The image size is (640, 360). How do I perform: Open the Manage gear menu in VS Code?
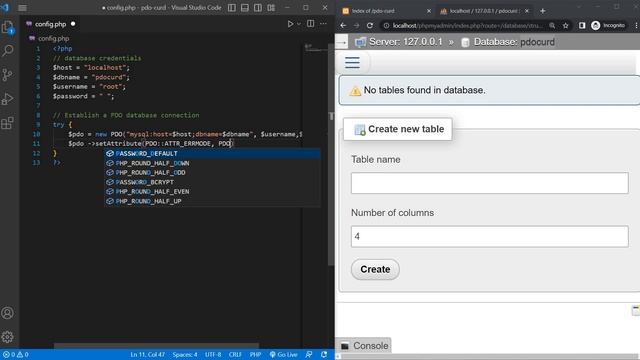coord(7,337)
